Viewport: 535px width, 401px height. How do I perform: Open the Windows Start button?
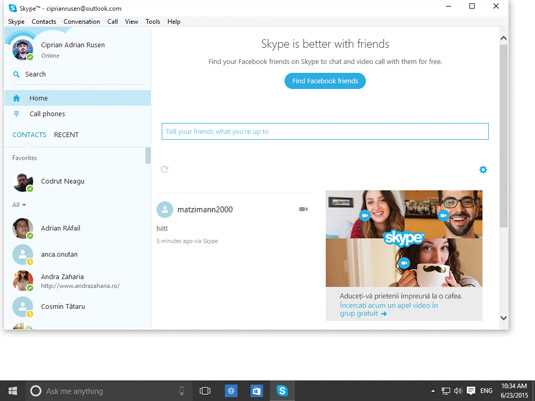(x=13, y=391)
